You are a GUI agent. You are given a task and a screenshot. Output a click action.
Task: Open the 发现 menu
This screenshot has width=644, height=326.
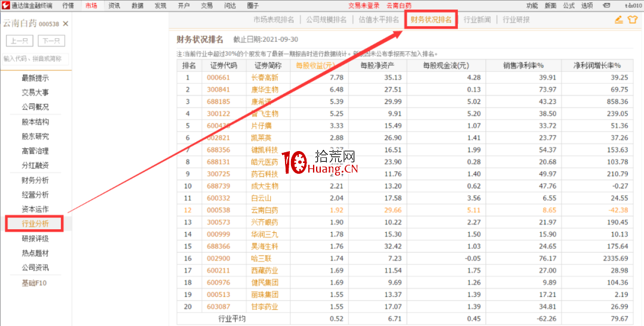[160, 5]
